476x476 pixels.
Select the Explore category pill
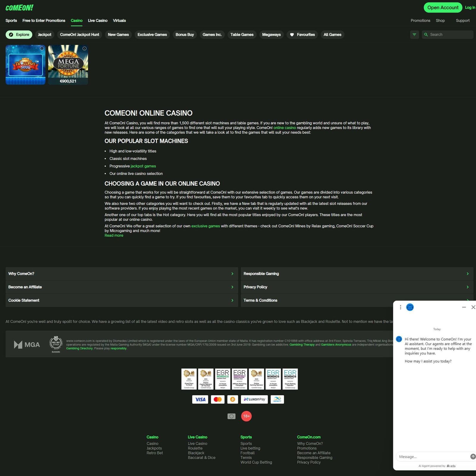tap(19, 35)
